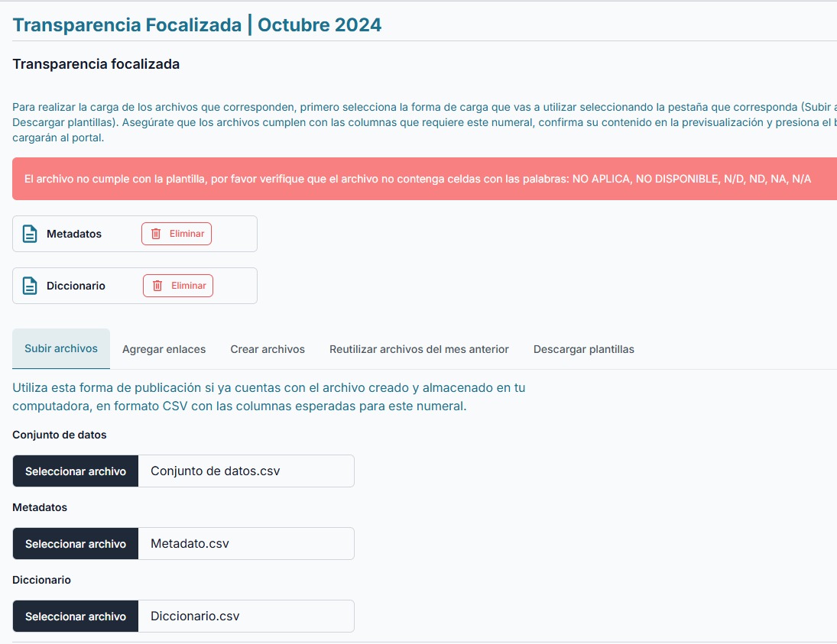Go to the Crear archivos tab

point(268,349)
